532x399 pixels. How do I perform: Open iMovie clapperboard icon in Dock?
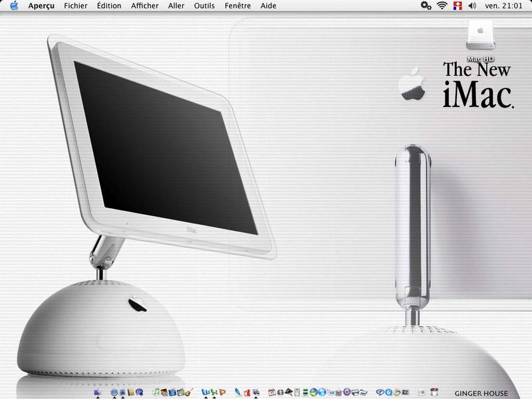[173, 392]
